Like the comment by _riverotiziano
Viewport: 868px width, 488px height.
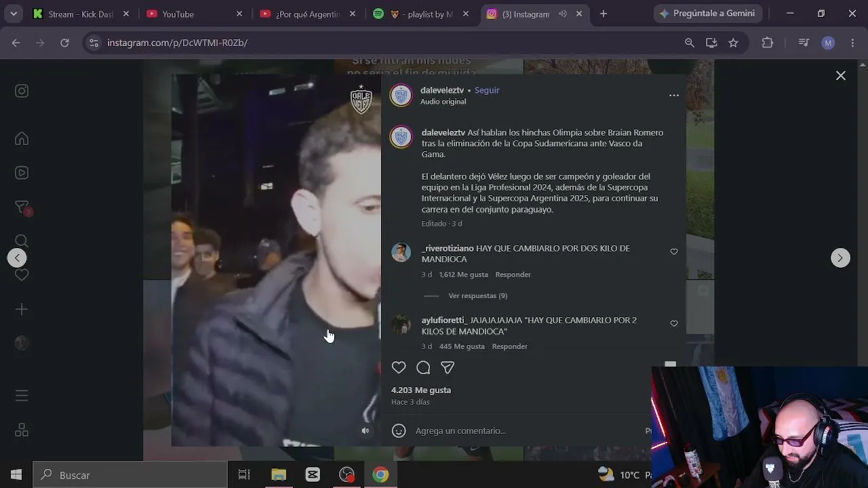coord(674,251)
